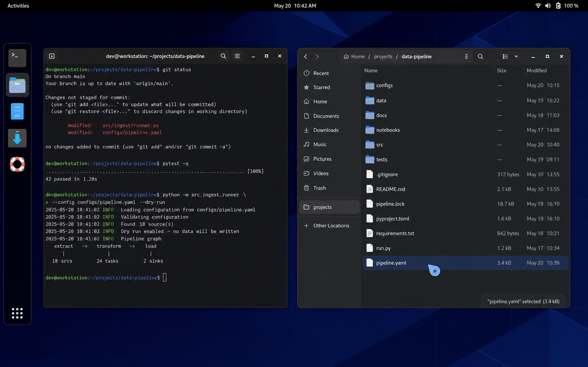Viewport: 588px width, 367px height.
Task: Select the src folder
Action: 465,145
